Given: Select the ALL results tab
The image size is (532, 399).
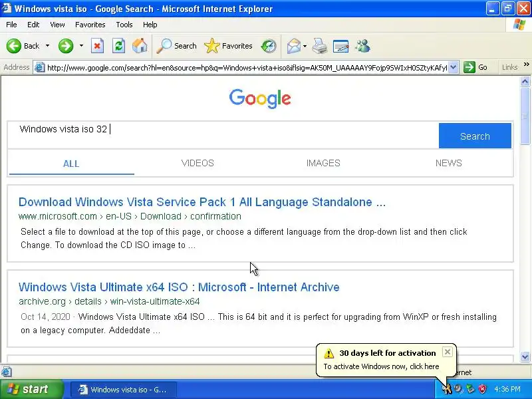Looking at the screenshot, I should click(x=71, y=164).
